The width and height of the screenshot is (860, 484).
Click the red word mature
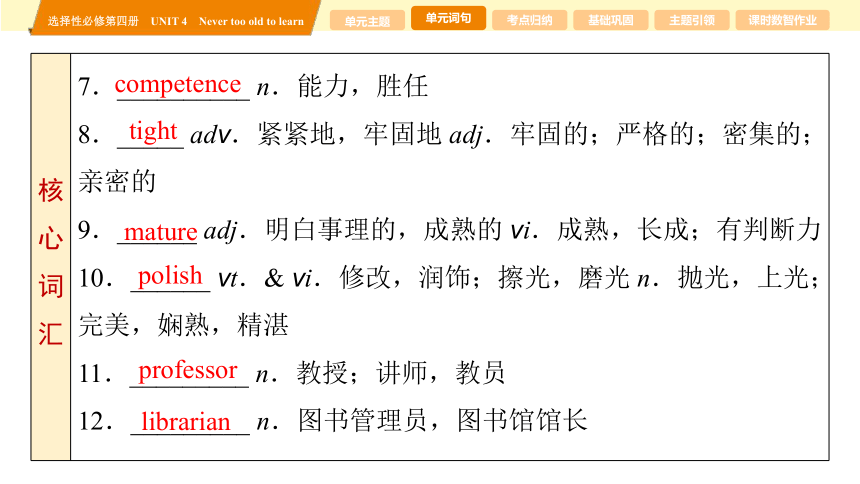[x=160, y=232]
